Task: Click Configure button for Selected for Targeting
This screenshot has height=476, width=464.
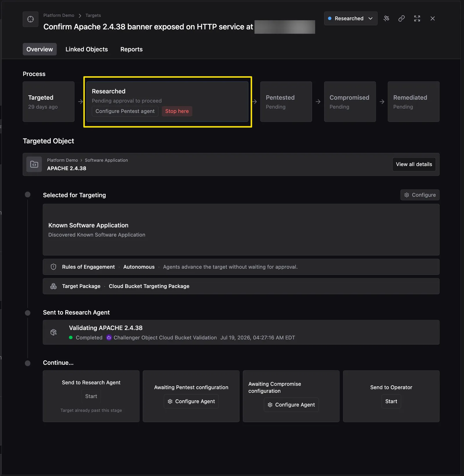Action: tap(420, 195)
